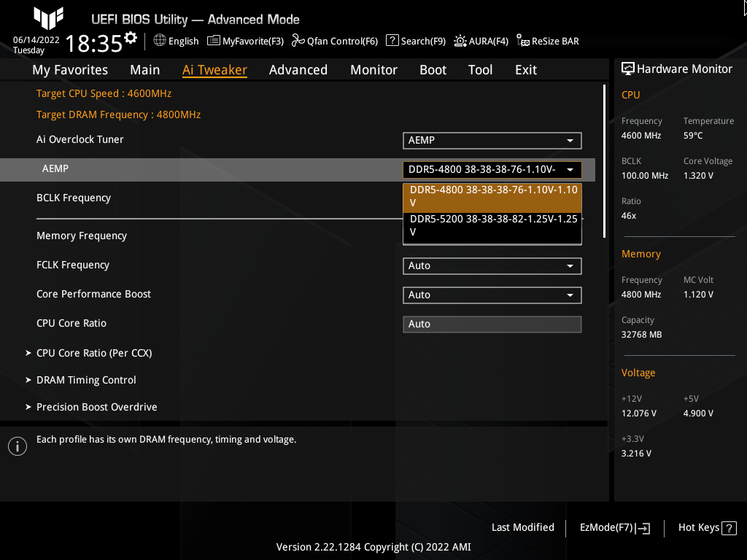747x560 pixels.
Task: Click the MC Volt 1.120 V value
Action: pyautogui.click(x=698, y=295)
